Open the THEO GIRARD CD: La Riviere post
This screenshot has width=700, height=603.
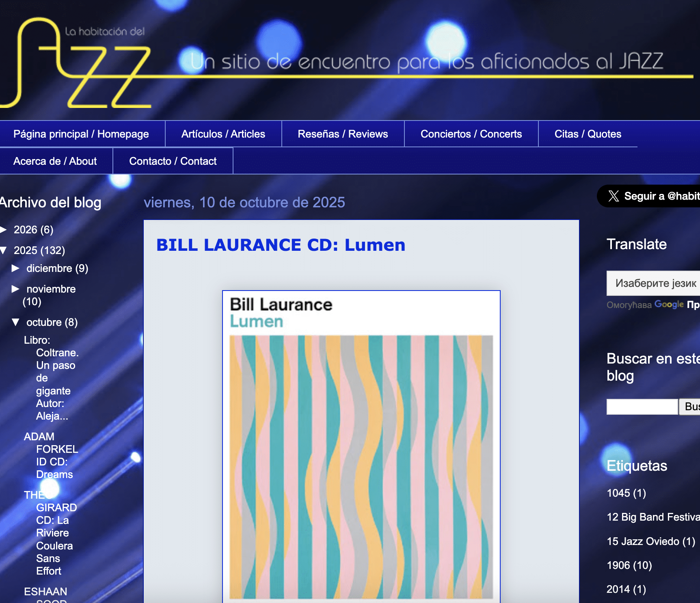click(50, 533)
